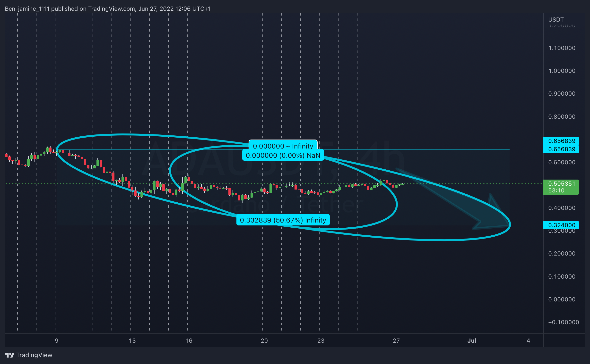Select the '0.000000 (0.00%) NaN' label

283,155
